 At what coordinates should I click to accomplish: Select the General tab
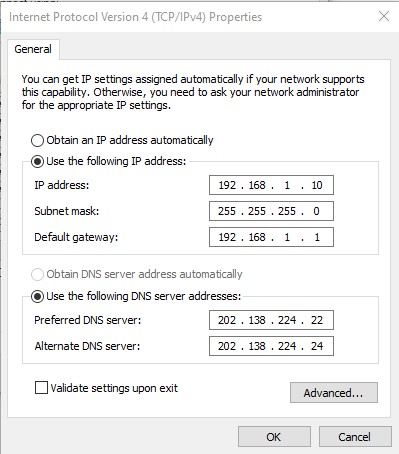pyautogui.click(x=33, y=49)
